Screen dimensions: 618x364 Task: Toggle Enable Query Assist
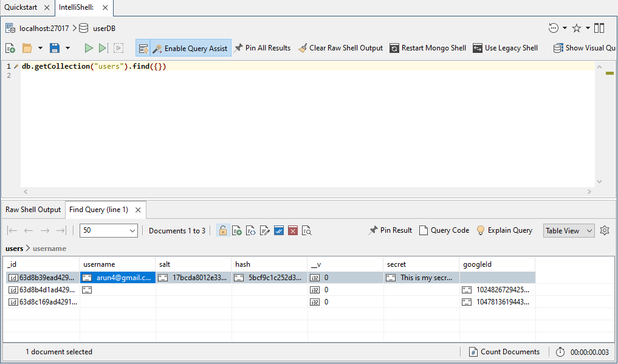(x=191, y=48)
